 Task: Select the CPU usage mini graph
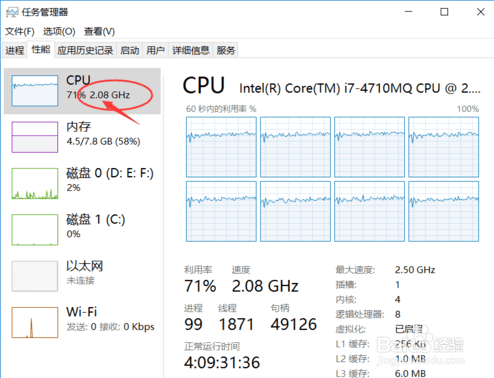click(x=35, y=91)
